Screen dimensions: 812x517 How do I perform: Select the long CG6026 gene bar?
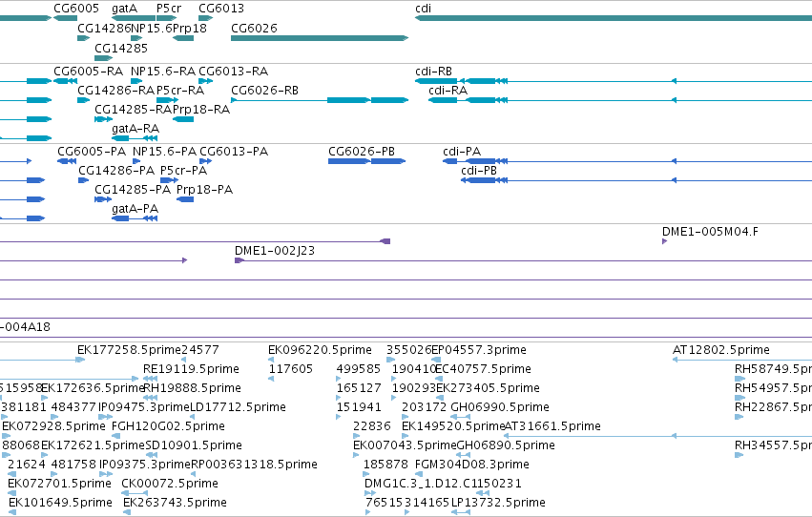[320, 38]
